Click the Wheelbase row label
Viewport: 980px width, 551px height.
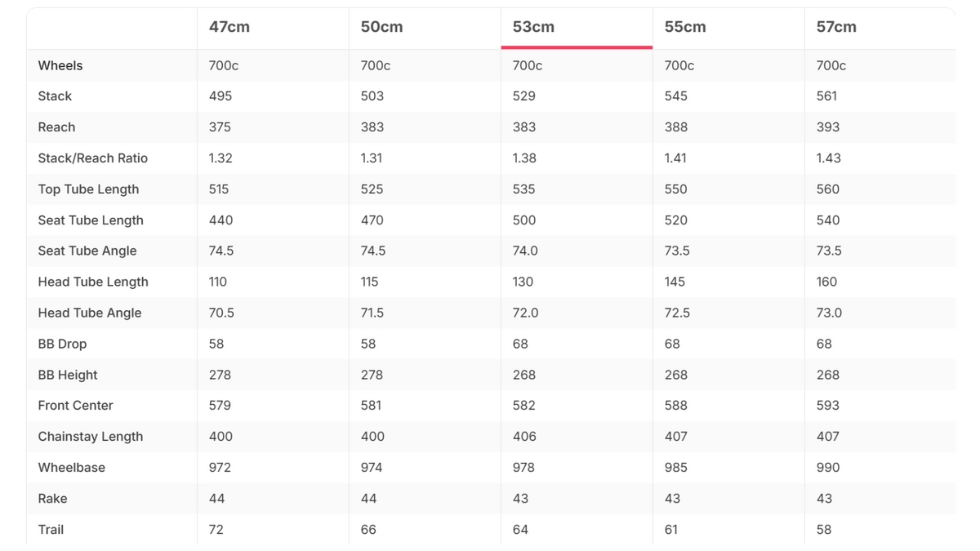[71, 468]
